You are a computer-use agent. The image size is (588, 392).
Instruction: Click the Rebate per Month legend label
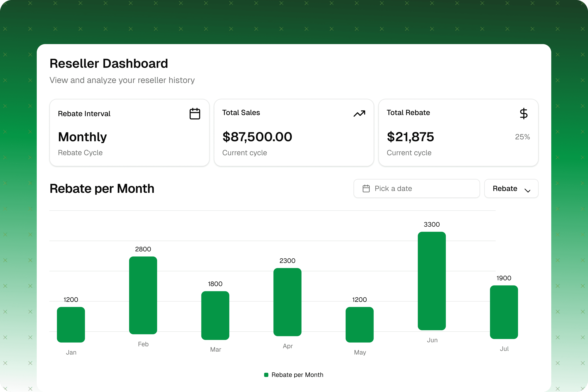click(x=297, y=375)
